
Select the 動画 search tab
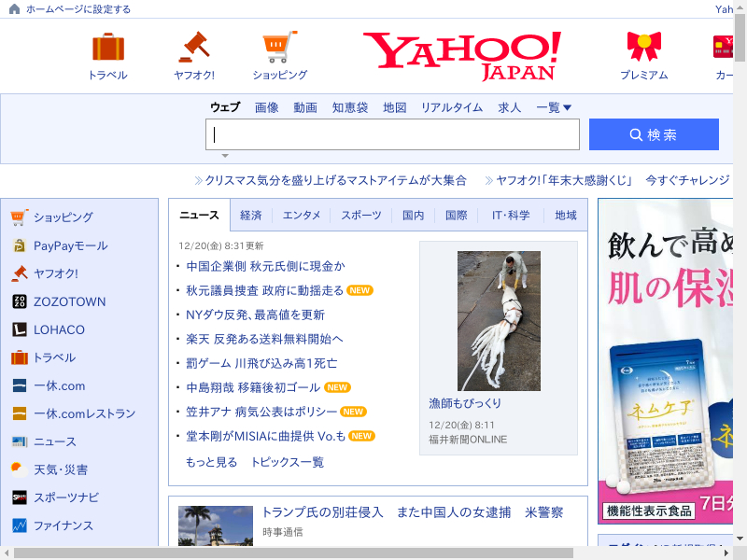tap(305, 107)
